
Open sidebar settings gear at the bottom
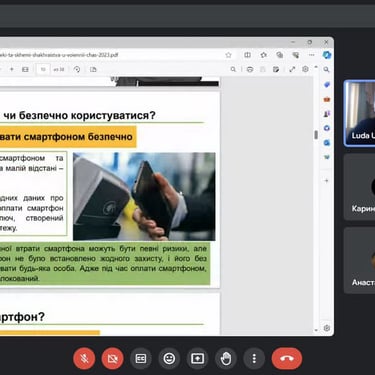click(327, 328)
